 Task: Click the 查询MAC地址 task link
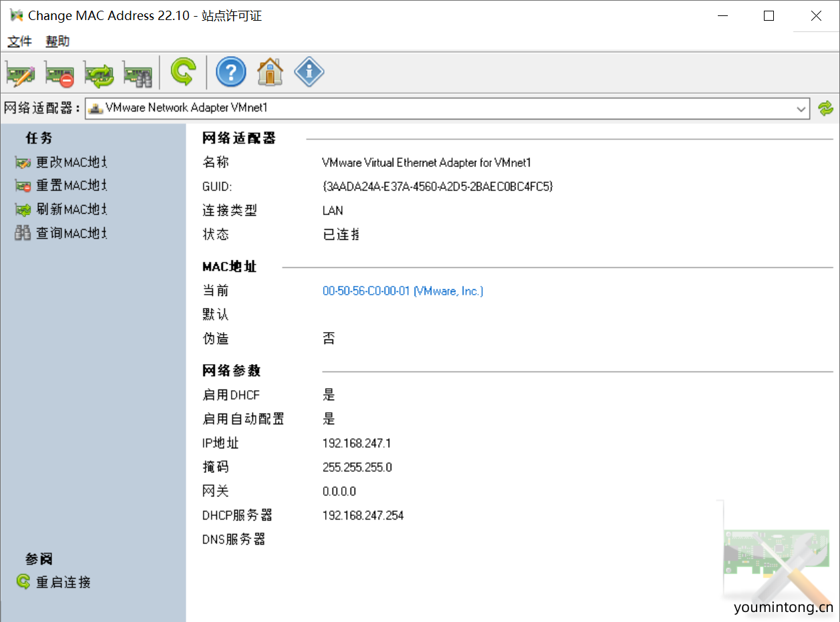click(71, 233)
